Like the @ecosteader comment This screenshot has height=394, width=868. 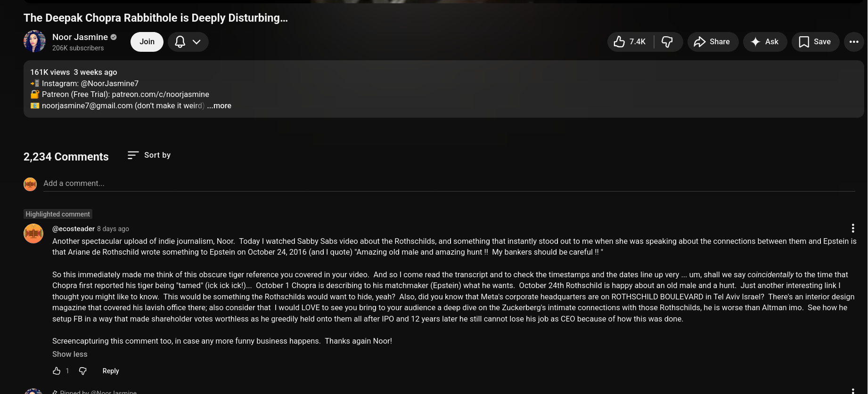[57, 371]
